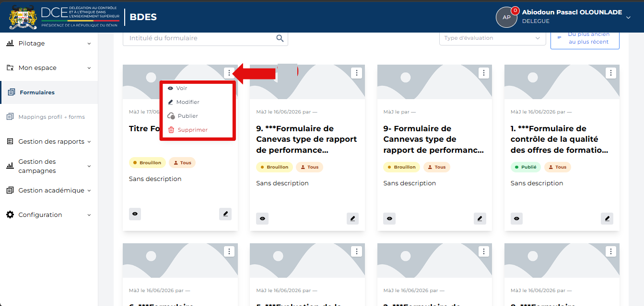Screen dimensions: 644x306
Task: Click the card title 9. ***Formulaire de Canevas type
Action: pyautogui.click(x=307, y=139)
